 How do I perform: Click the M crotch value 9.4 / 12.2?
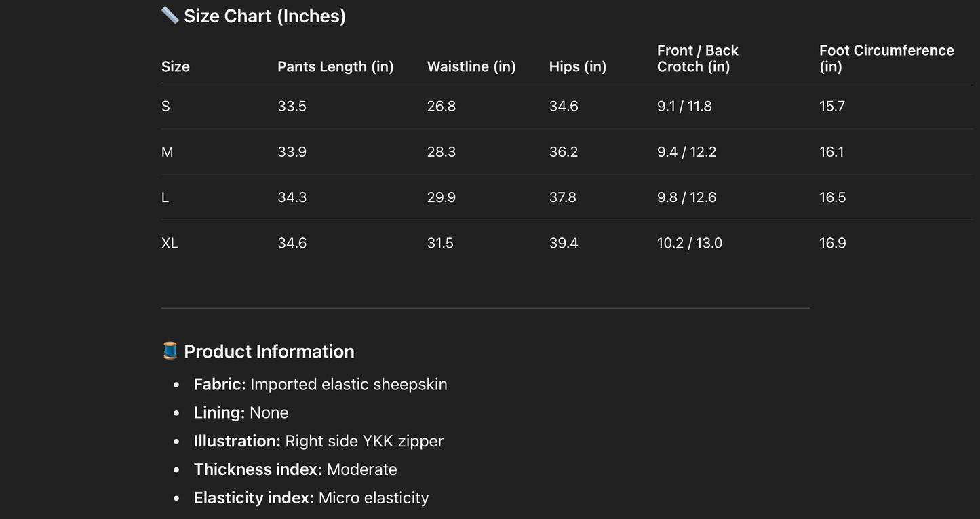pyautogui.click(x=686, y=152)
